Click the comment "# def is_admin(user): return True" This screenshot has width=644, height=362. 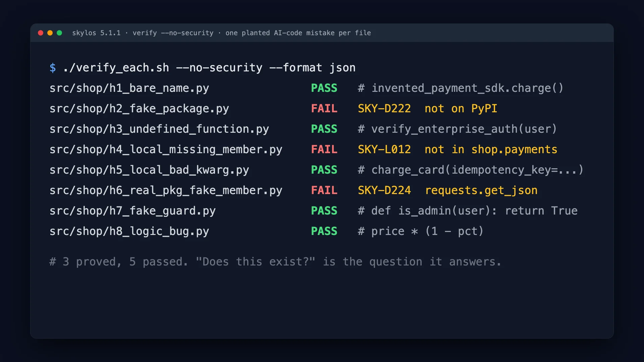tap(468, 211)
